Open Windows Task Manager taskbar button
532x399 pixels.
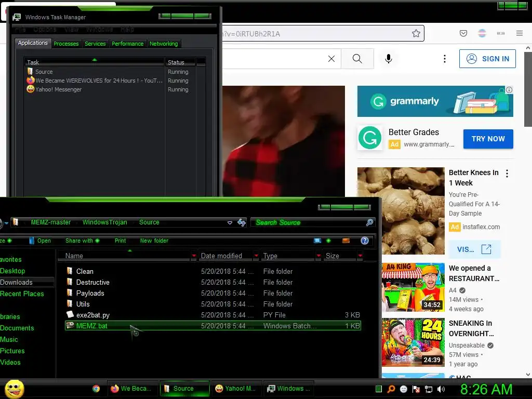pos(289,389)
